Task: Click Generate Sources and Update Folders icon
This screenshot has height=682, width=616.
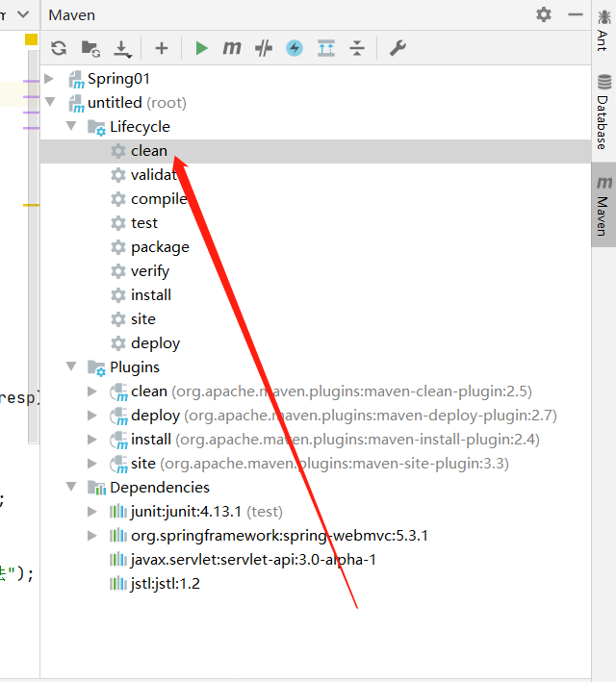Action: (x=91, y=48)
